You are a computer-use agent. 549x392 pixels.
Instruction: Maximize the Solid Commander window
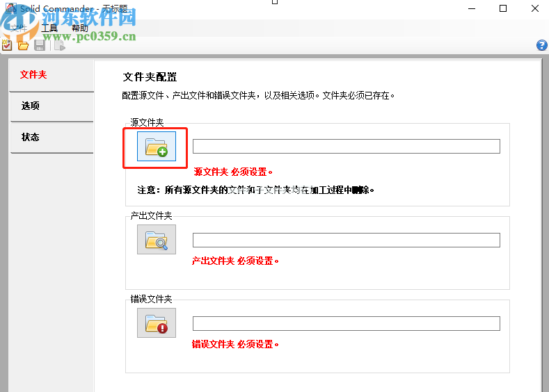pyautogui.click(x=502, y=8)
